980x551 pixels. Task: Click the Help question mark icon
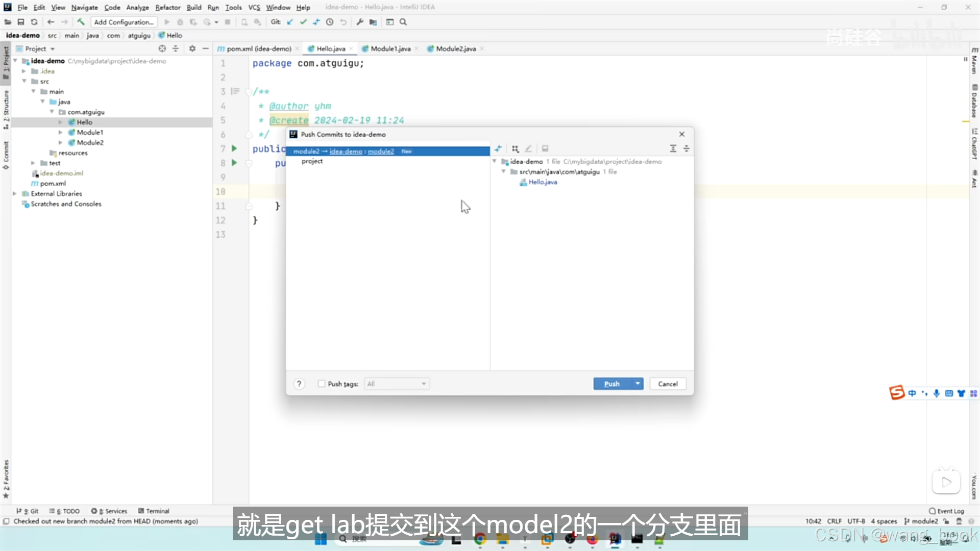click(298, 384)
